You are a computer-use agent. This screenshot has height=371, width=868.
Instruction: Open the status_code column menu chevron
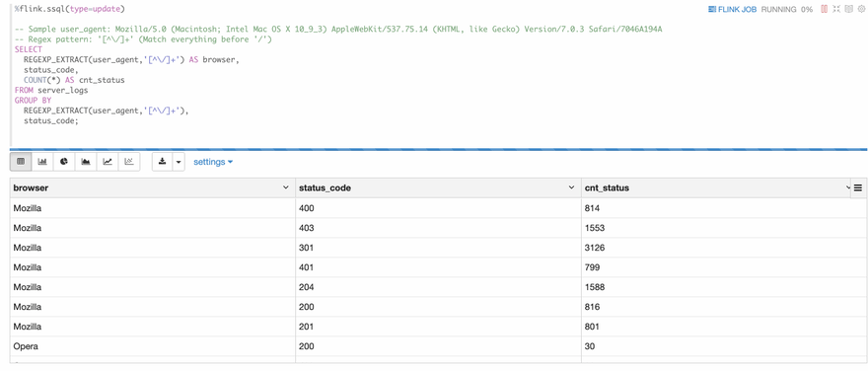click(x=571, y=187)
